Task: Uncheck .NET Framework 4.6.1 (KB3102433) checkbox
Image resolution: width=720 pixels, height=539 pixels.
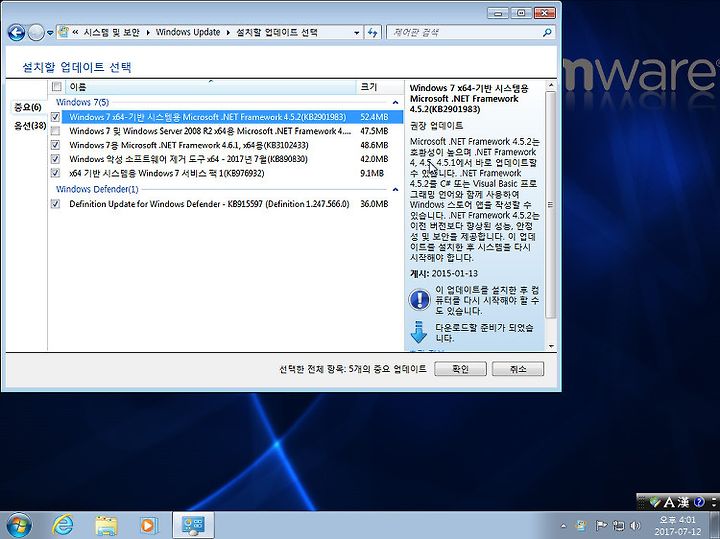Action: pyautogui.click(x=55, y=145)
